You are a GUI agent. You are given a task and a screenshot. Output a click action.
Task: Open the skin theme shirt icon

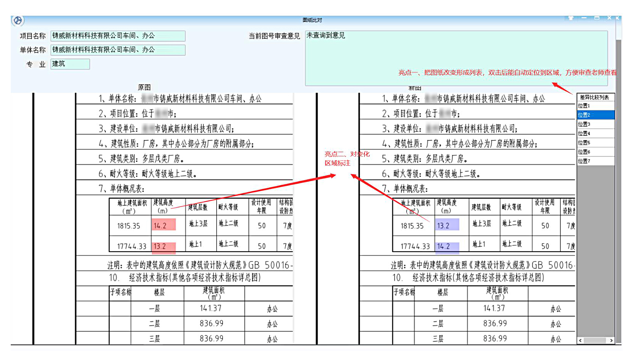[571, 18]
